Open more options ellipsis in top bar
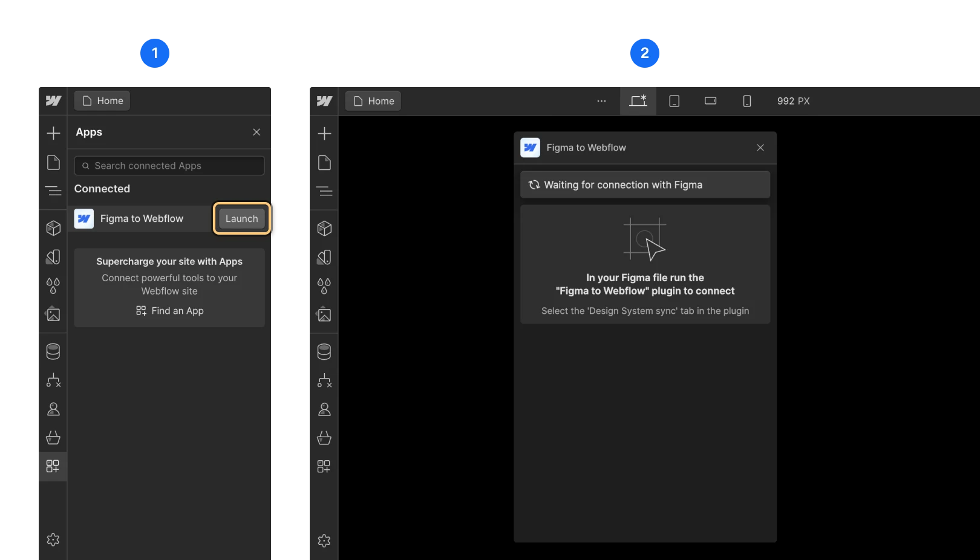980x560 pixels. 601,101
